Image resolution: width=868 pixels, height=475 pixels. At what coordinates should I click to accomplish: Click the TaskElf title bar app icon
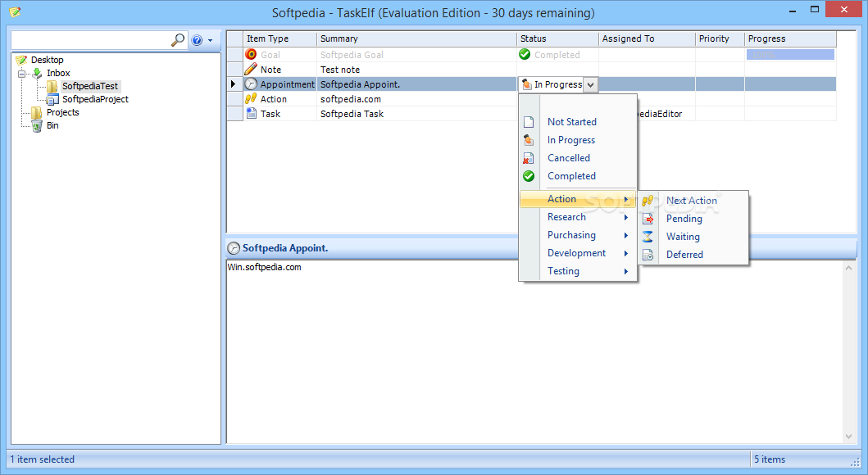15,11
